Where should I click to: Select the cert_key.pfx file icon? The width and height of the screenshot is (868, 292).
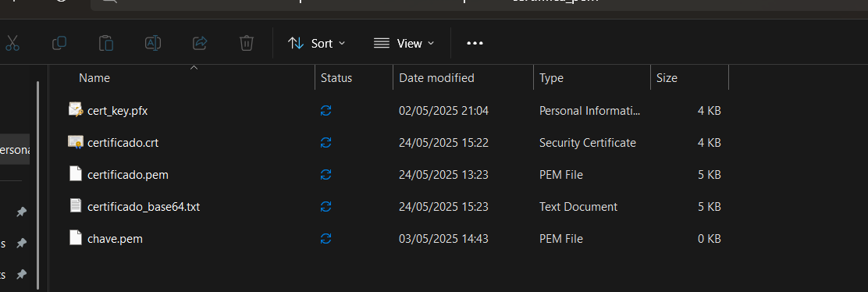pos(76,110)
